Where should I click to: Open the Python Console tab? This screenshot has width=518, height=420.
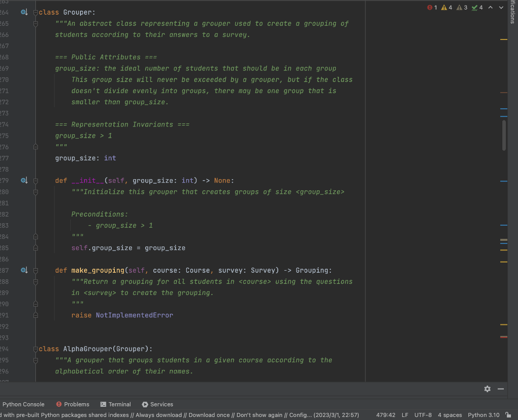[23, 404]
